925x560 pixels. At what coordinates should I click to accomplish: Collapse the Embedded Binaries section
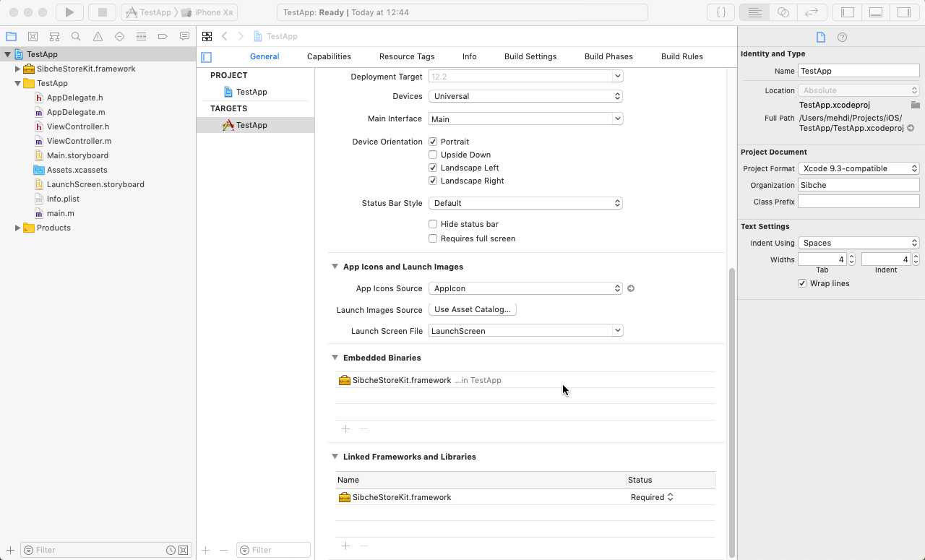pyautogui.click(x=335, y=358)
